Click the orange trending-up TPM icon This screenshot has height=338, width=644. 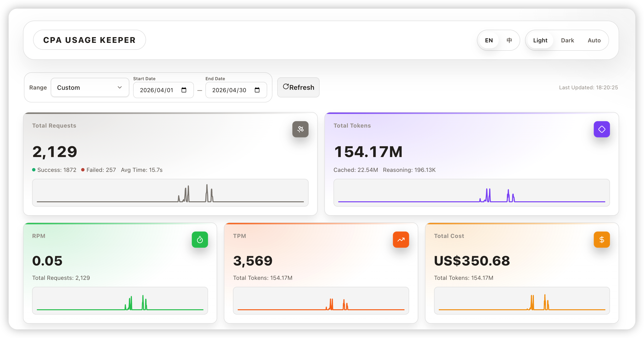pos(401,240)
